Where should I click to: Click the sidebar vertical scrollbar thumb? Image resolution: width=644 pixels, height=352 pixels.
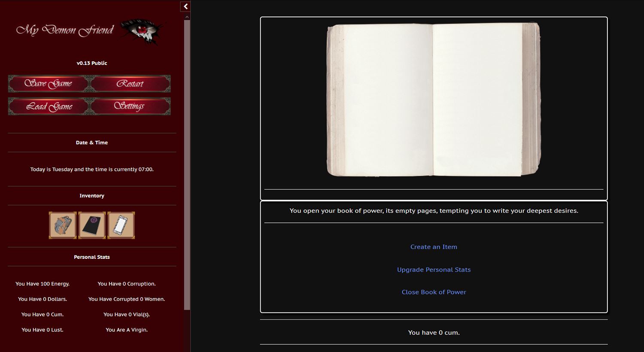pos(187,163)
